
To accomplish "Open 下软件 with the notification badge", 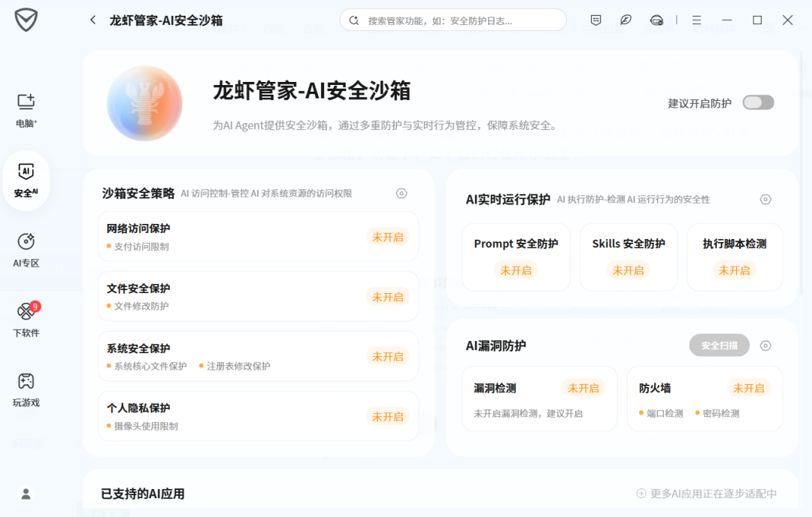I will pyautogui.click(x=26, y=319).
